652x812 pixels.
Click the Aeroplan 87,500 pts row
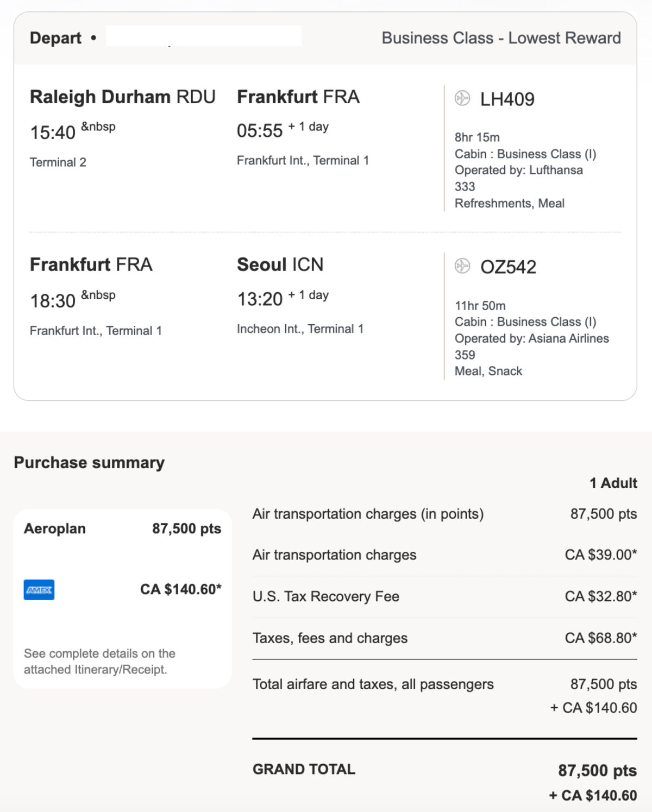[x=123, y=528]
